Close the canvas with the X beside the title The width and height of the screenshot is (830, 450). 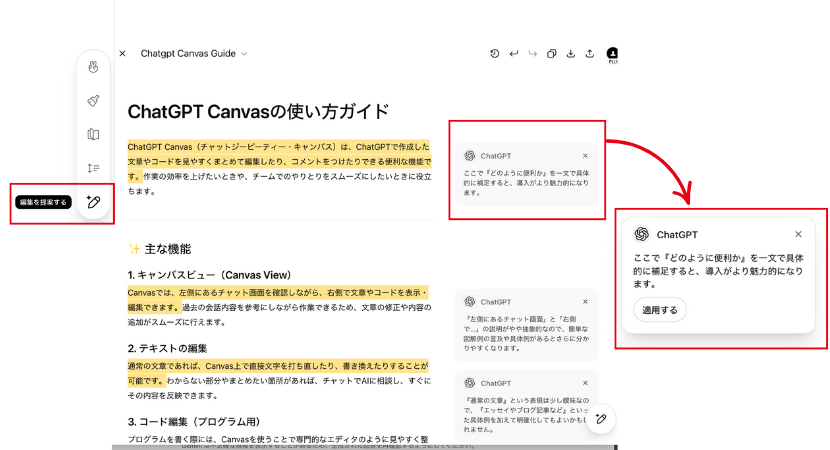pos(122,53)
